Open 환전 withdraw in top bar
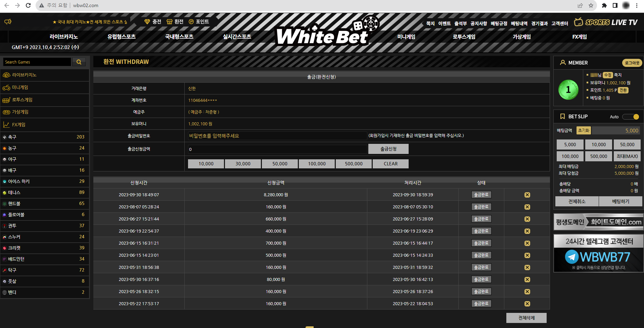This screenshot has height=328, width=644. pos(175,22)
